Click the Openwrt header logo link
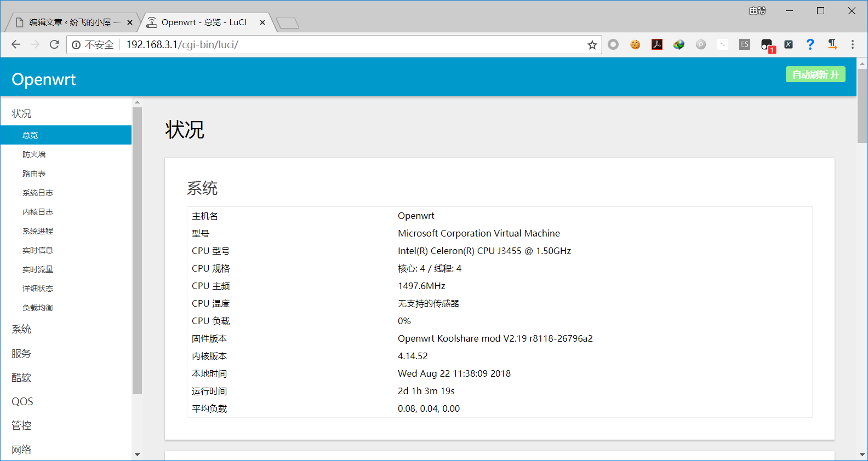This screenshot has height=461, width=868. click(44, 79)
